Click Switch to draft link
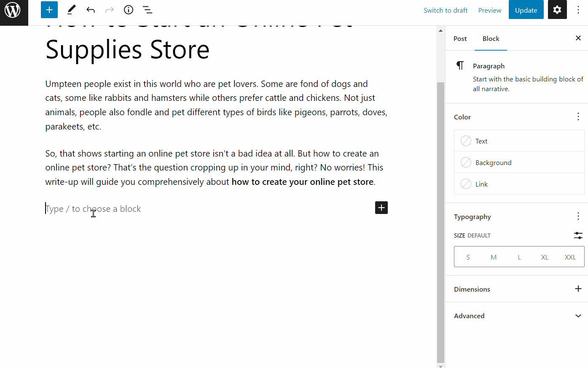Viewport: 588px width, 368px height. click(x=446, y=10)
